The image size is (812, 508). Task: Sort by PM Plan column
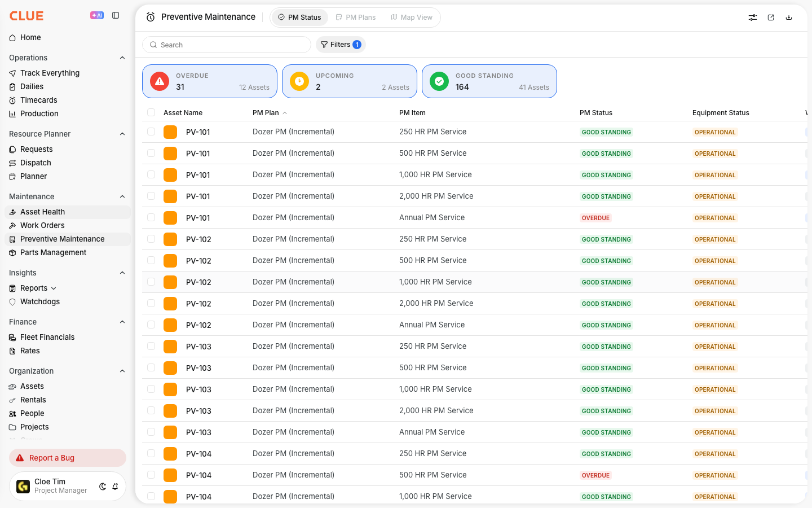270,113
